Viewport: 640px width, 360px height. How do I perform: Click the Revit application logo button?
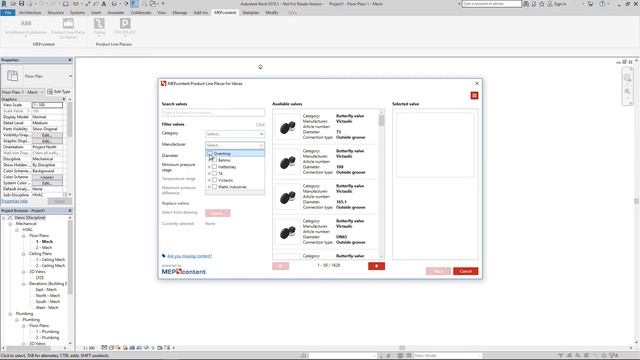point(4,4)
